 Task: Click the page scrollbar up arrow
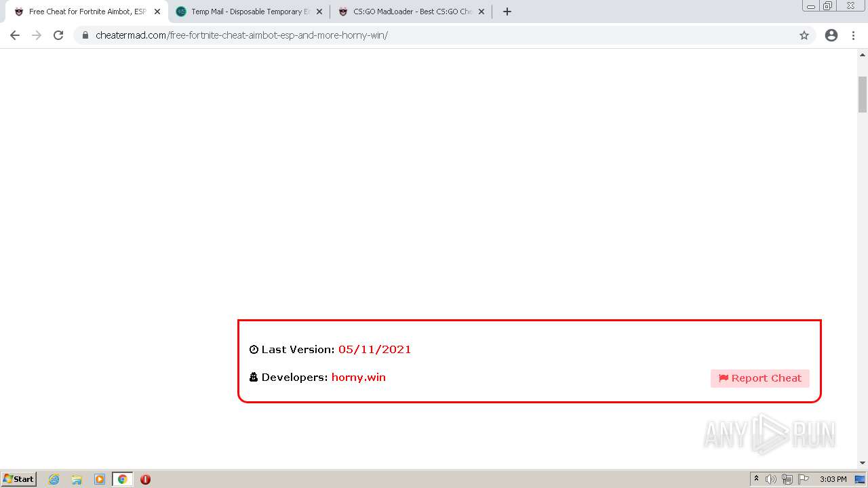[863, 54]
